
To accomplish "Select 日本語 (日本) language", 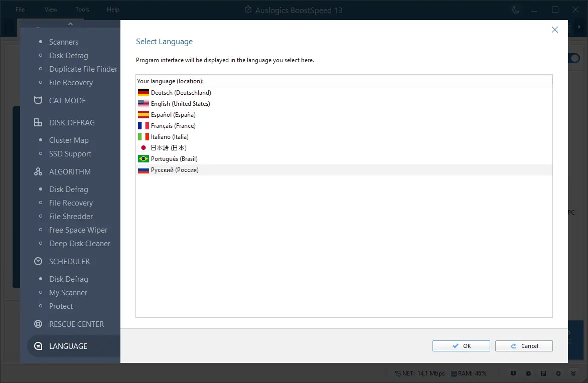I will pos(344,148).
